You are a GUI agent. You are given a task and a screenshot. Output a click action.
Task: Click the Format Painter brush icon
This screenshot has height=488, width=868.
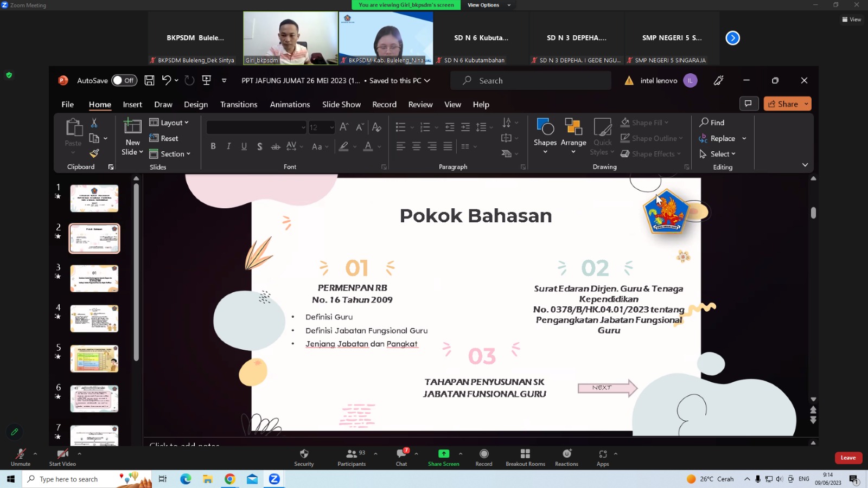click(94, 153)
